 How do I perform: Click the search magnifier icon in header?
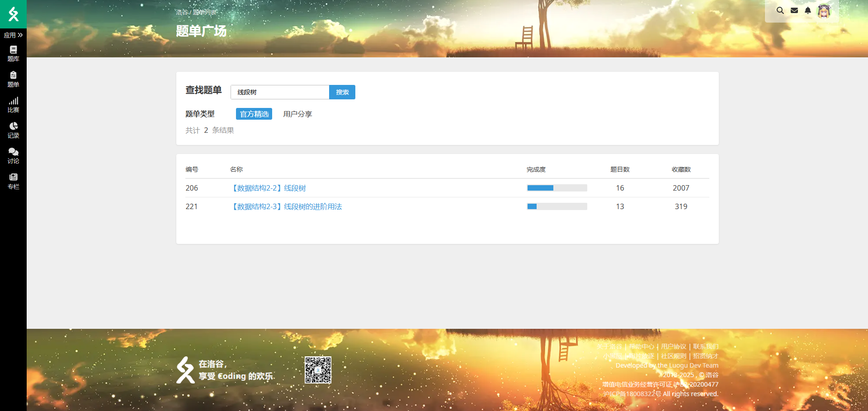[x=780, y=10]
